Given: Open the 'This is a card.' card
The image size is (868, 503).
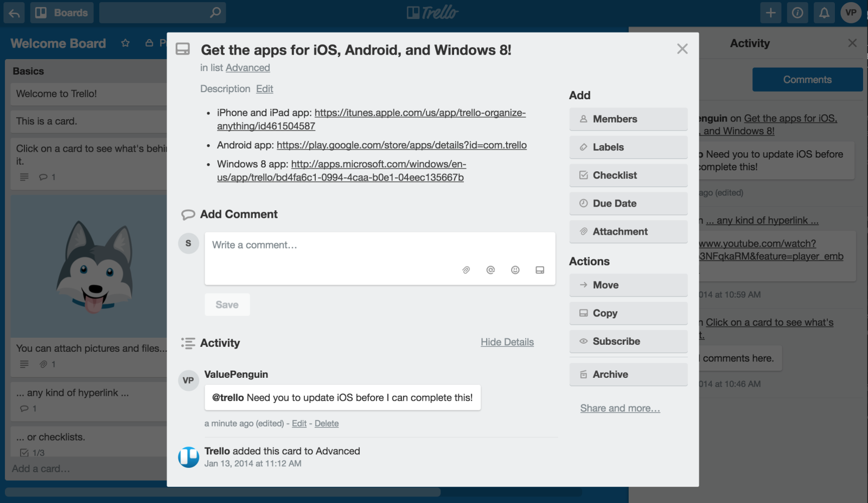Looking at the screenshot, I should point(89,121).
